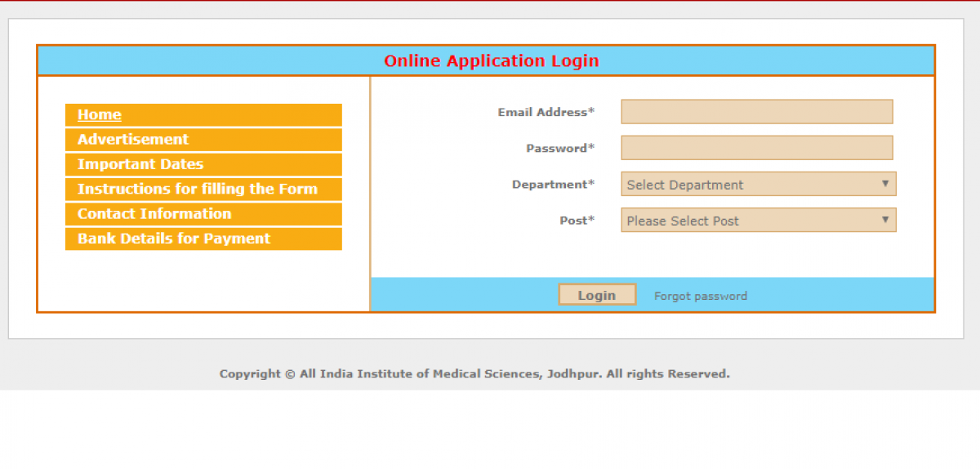The width and height of the screenshot is (980, 469).
Task: Click the Post dropdown arrow icon
Action: pyautogui.click(x=884, y=220)
